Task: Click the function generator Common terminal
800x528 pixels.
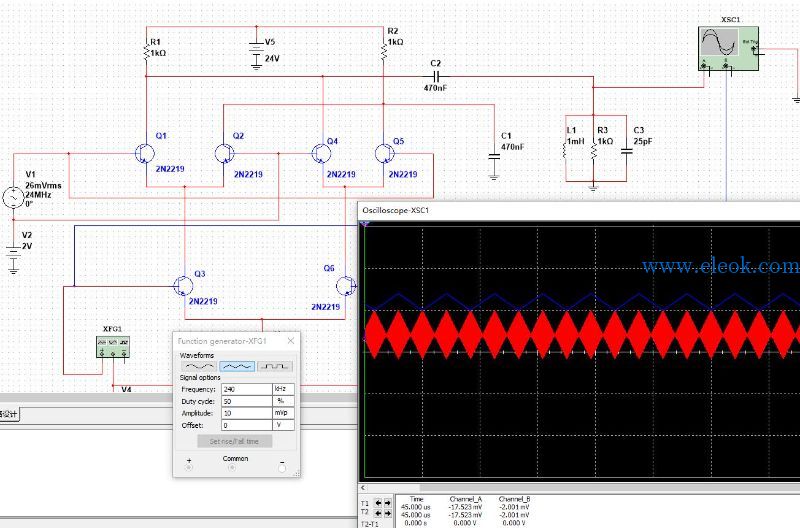Action: point(232,467)
